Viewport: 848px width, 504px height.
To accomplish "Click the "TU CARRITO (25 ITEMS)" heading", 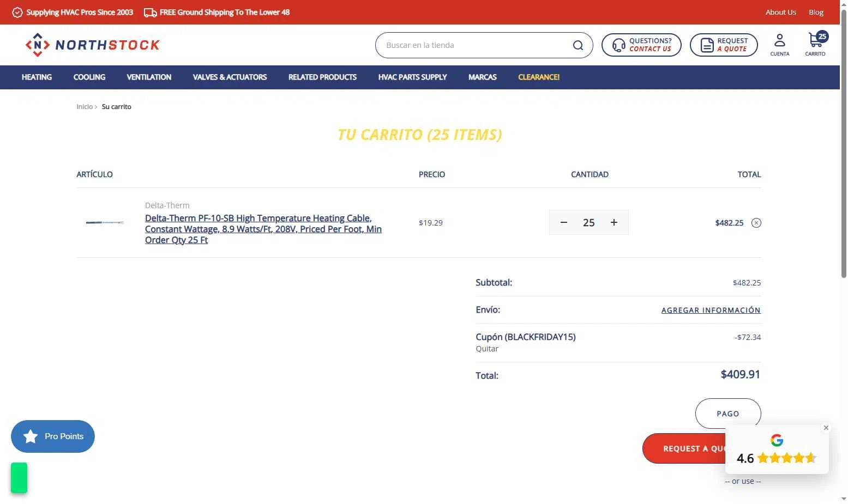I will [x=419, y=135].
